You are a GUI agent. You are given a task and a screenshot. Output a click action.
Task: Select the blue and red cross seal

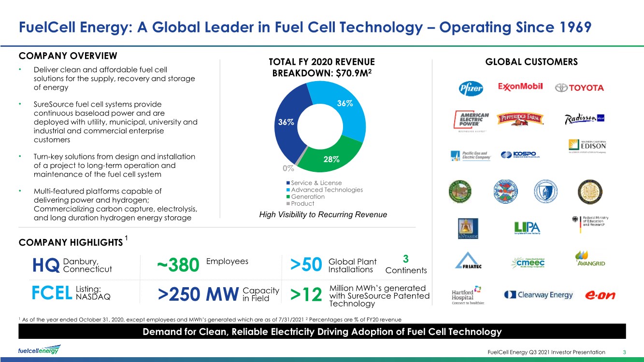(506, 192)
